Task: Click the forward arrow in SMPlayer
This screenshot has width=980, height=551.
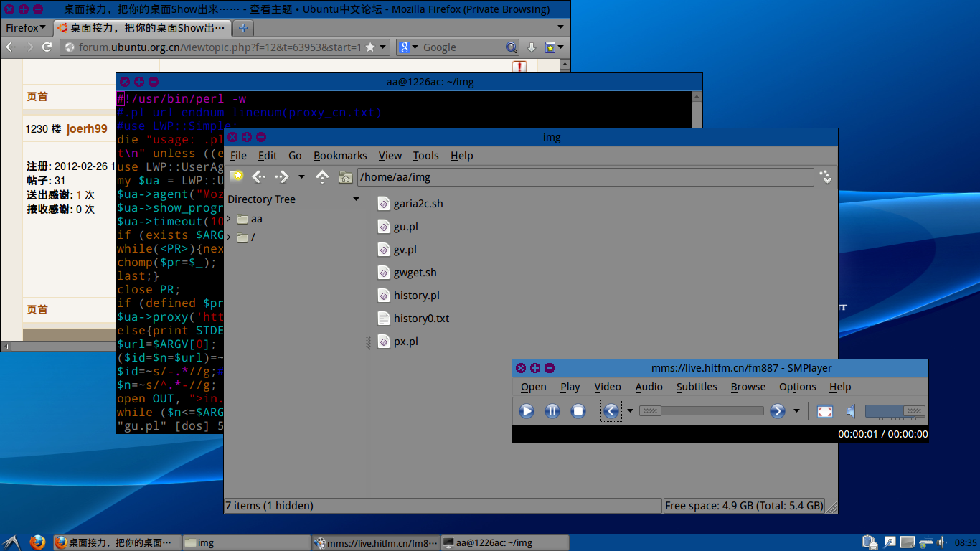Action: click(778, 411)
